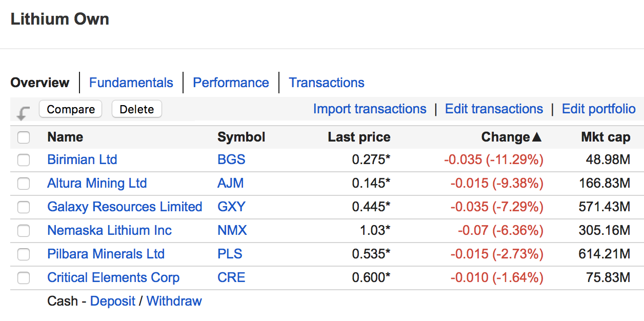Open the Performance tab
644x321 pixels.
coord(231,83)
